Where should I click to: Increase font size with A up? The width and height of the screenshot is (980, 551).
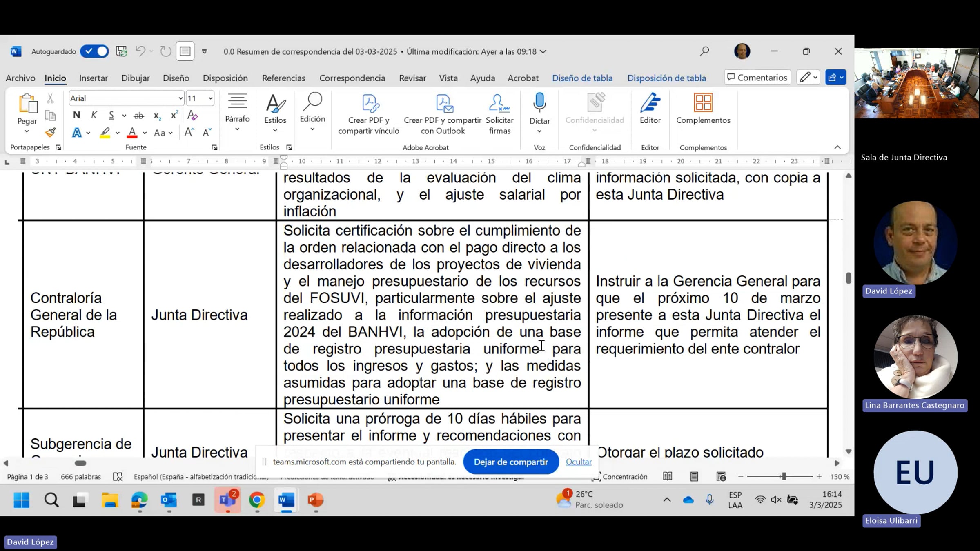[x=189, y=132]
